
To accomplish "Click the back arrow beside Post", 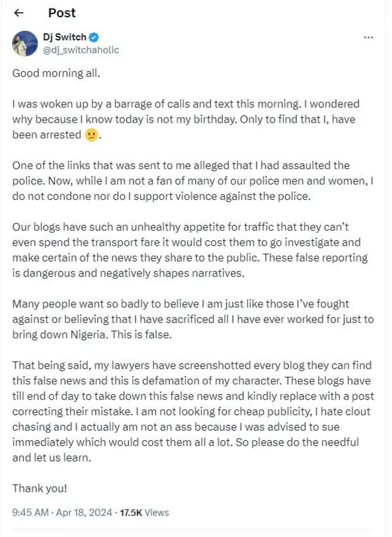I will click(x=18, y=13).
